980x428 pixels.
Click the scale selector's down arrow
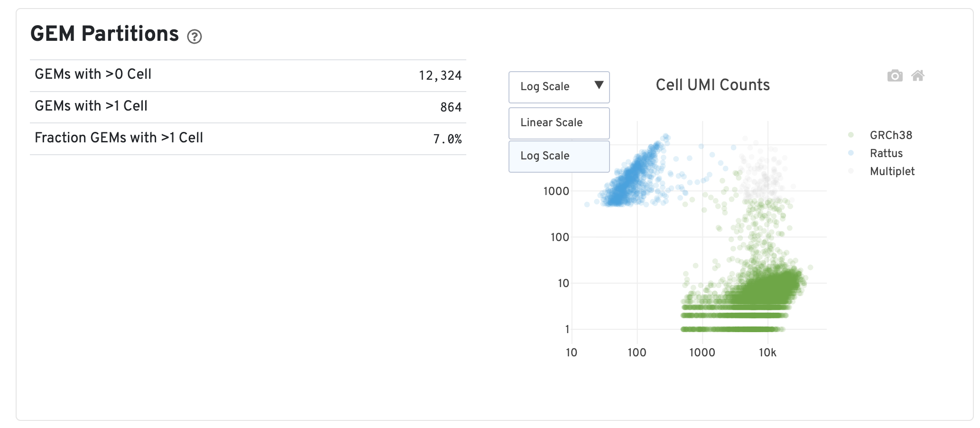599,85
